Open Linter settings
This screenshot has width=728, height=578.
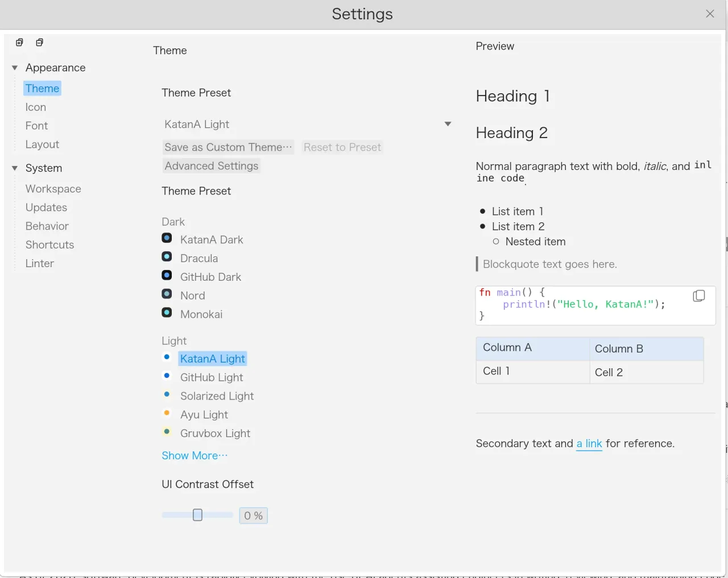[39, 264]
